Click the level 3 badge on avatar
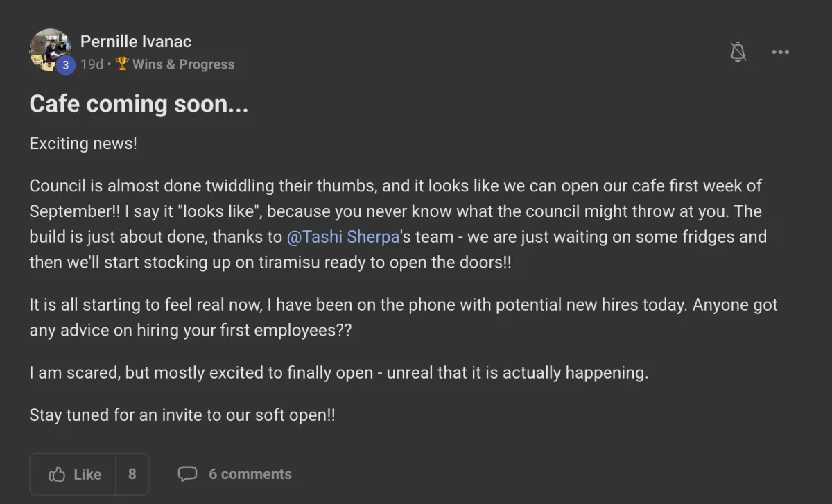This screenshot has height=504, width=832. click(65, 65)
